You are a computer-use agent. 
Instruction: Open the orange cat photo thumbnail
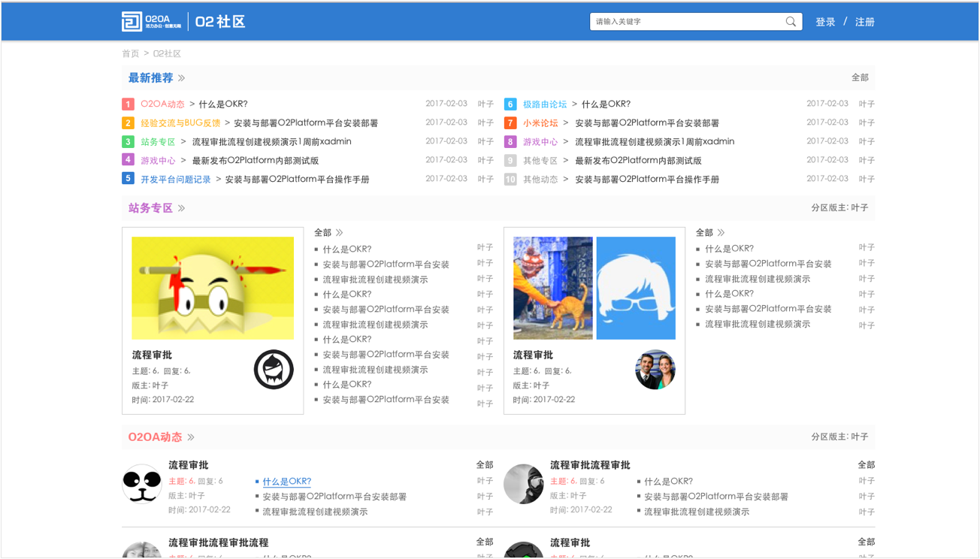click(552, 288)
